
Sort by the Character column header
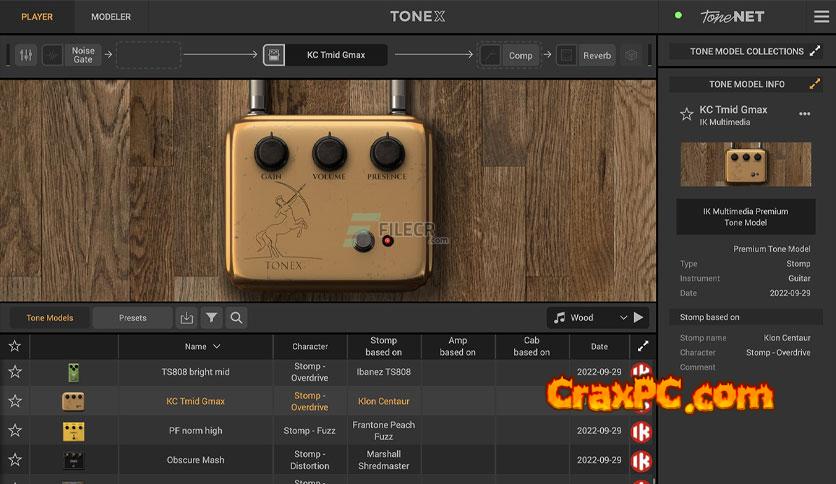[310, 346]
